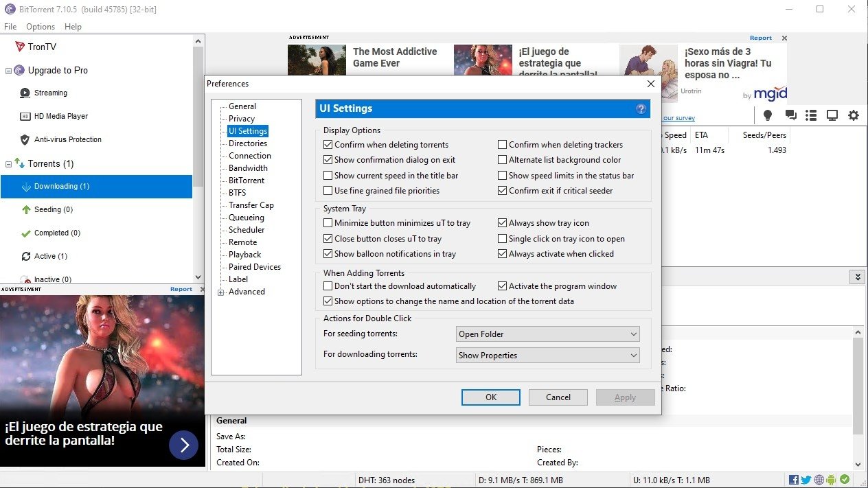Open the For seeding torrents dropdown
The image size is (868, 488).
click(548, 334)
